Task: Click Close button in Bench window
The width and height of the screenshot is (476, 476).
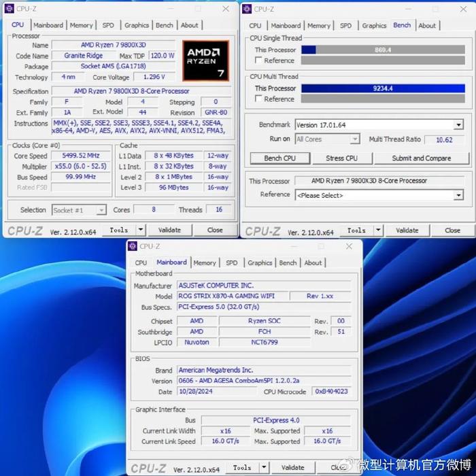Action: (x=452, y=230)
